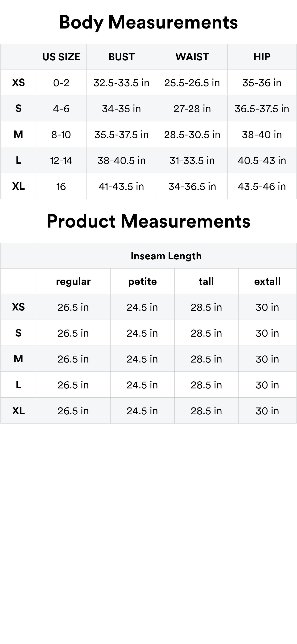The image size is (297, 644).
Task: Select the BUST column header
Action: [122, 57]
